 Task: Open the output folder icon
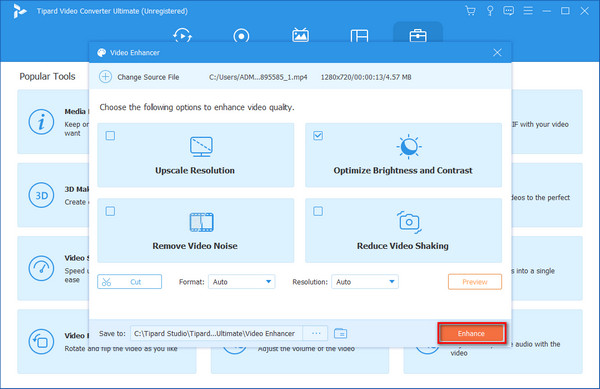[340, 334]
